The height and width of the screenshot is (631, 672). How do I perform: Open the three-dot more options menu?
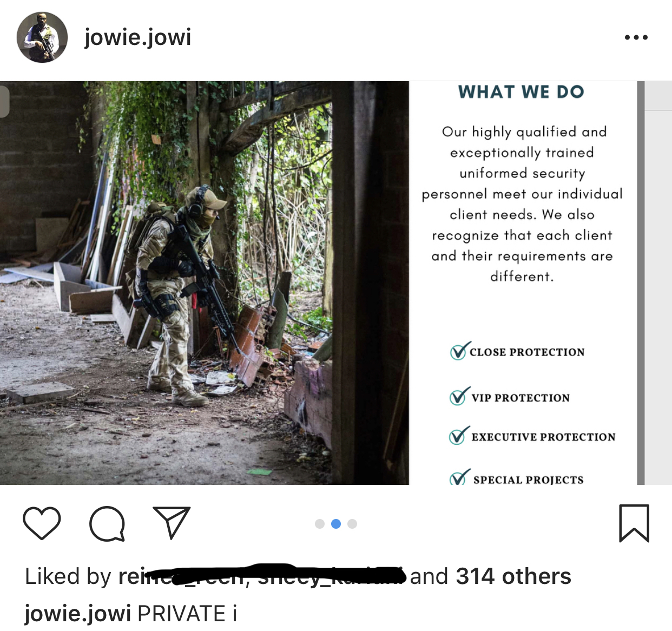[636, 37]
